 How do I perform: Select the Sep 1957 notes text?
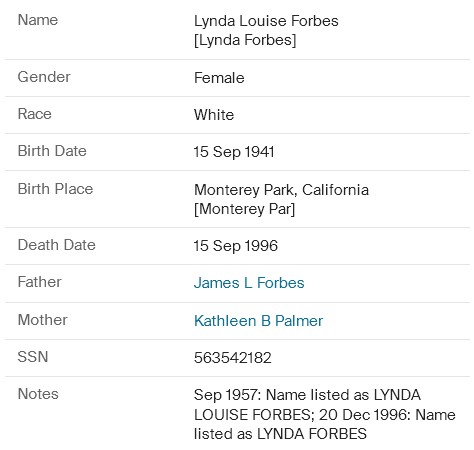[x=325, y=415]
